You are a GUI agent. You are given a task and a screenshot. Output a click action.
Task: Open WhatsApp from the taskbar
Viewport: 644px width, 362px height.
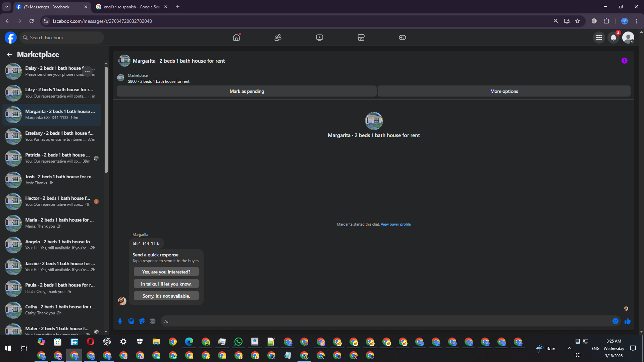238,342
